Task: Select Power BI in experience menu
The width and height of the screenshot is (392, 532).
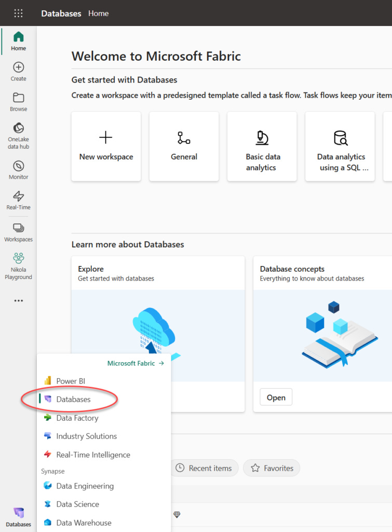Action: pos(71,381)
